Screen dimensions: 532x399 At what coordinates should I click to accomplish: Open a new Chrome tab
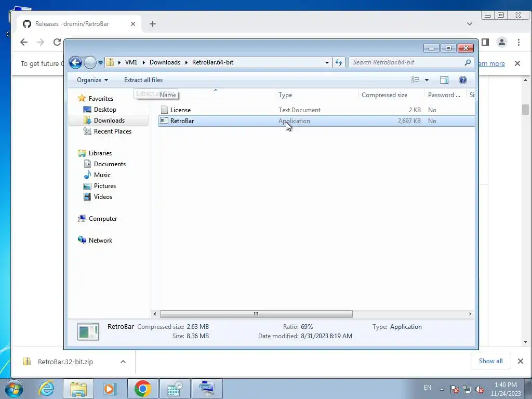(x=153, y=24)
